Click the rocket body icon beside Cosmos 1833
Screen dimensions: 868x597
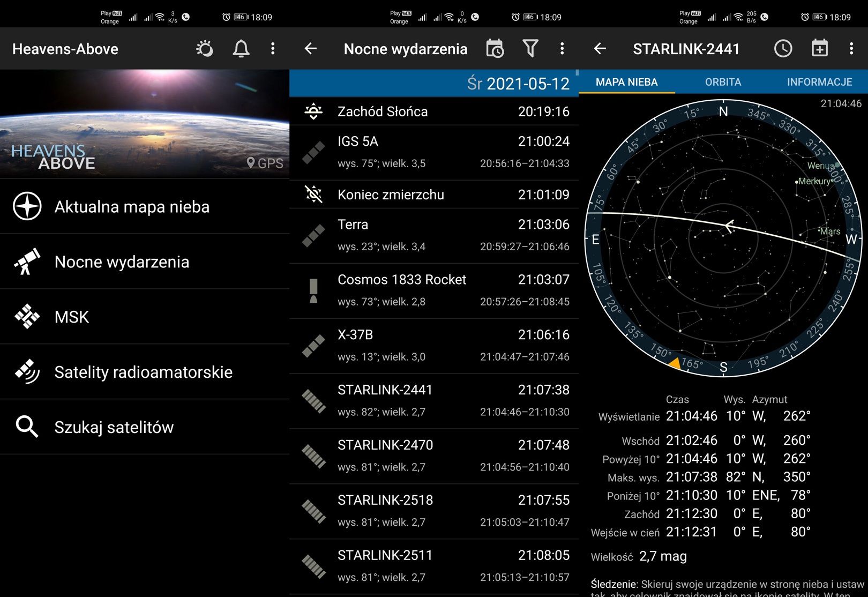313,291
